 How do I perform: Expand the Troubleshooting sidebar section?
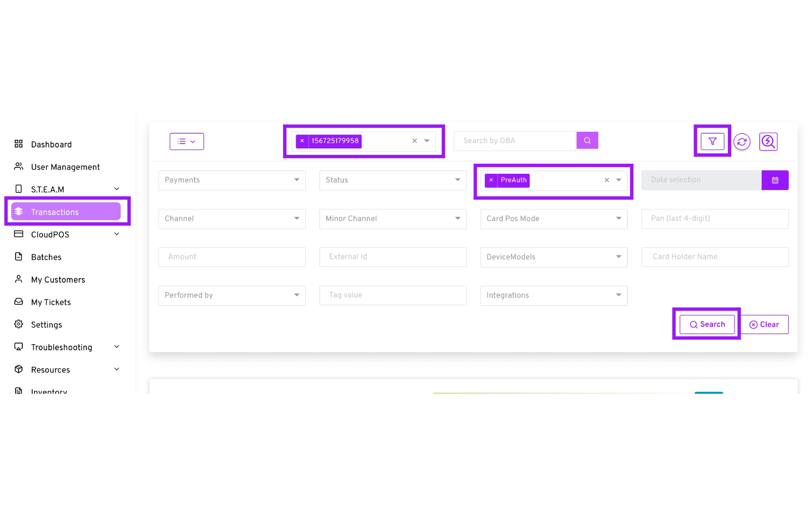click(117, 347)
